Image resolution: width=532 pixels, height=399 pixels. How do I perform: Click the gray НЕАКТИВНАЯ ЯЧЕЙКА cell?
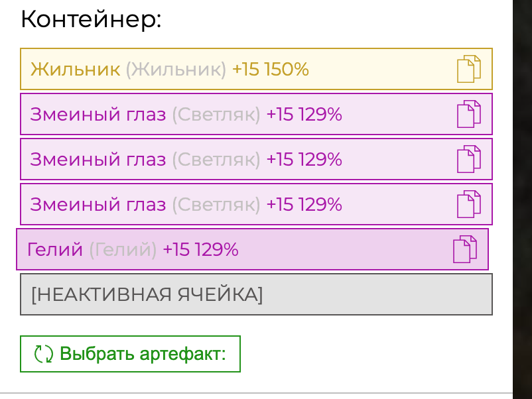(x=256, y=294)
